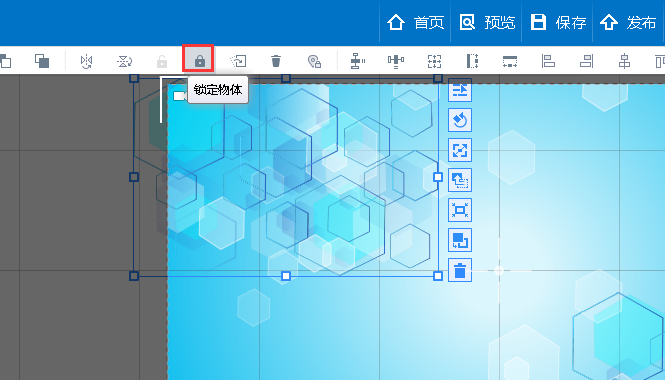The image size is (665, 380).
Task: Save project with 保存 button
Action: (x=558, y=22)
